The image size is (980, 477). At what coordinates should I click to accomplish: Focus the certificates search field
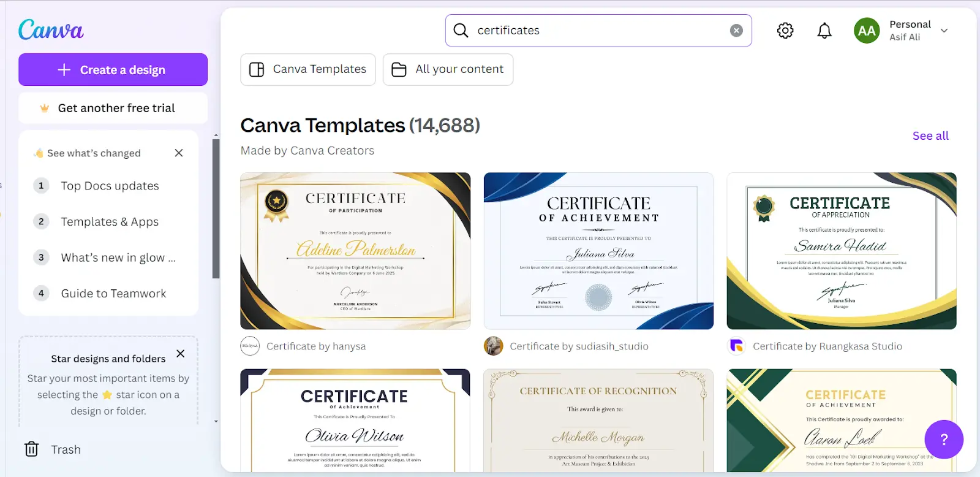click(598, 31)
